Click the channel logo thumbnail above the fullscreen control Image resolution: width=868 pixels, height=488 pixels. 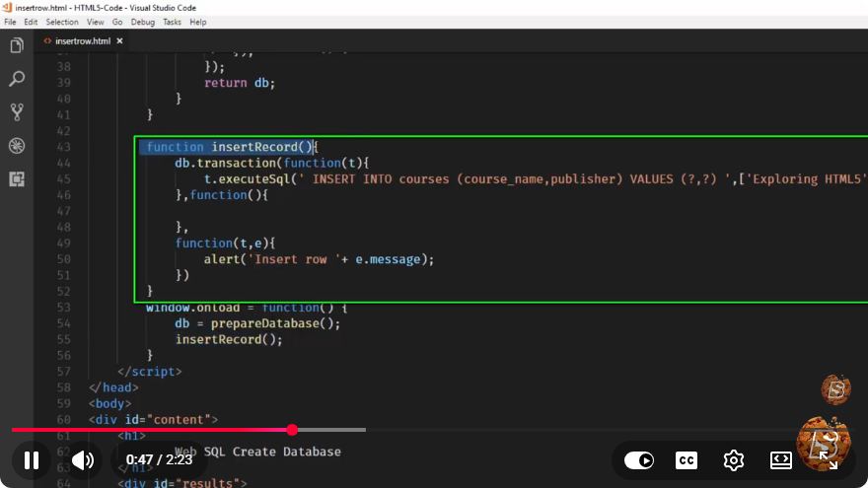[x=835, y=389]
